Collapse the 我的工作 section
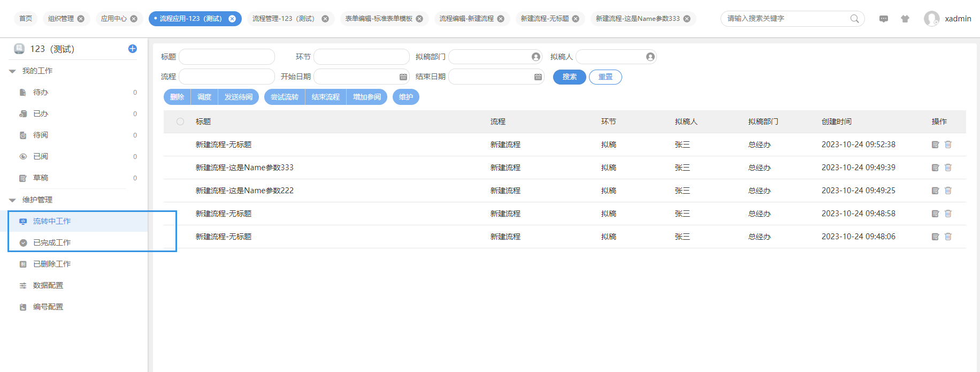 (x=12, y=71)
